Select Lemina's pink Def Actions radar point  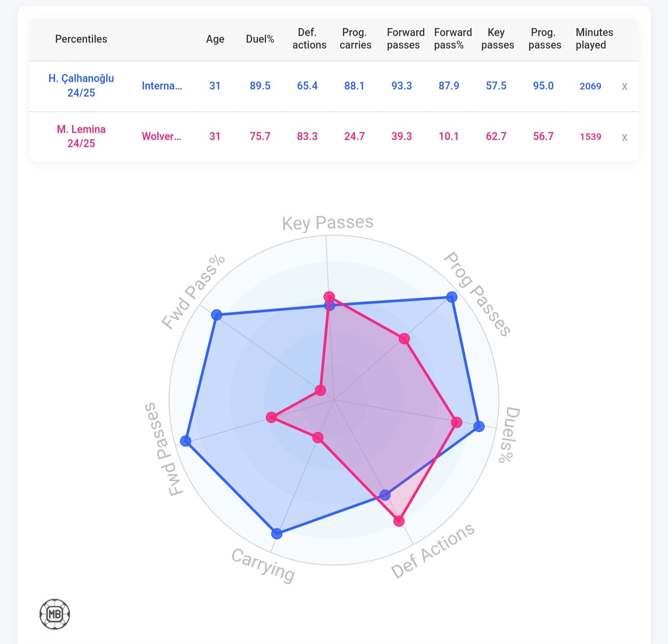pyautogui.click(x=399, y=521)
